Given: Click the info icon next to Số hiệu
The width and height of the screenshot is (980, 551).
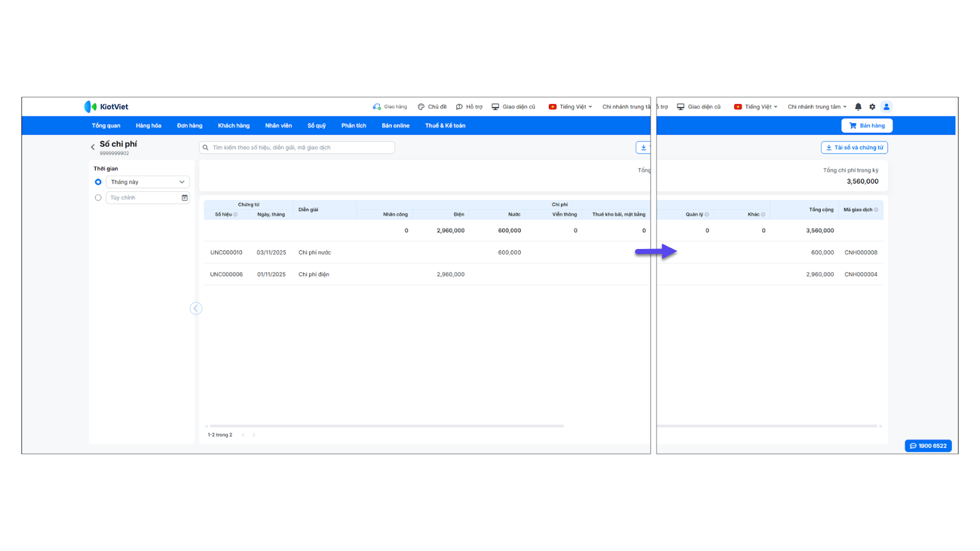Looking at the screenshot, I should pyautogui.click(x=236, y=214).
